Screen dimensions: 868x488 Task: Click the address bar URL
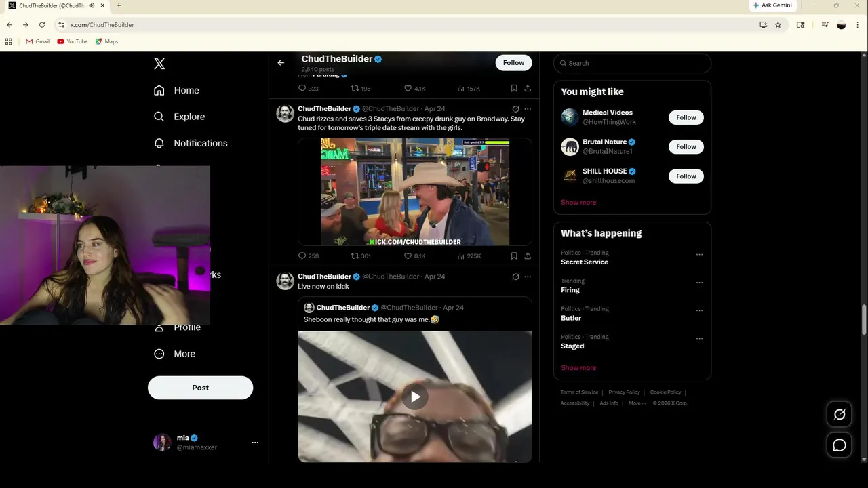pos(102,25)
